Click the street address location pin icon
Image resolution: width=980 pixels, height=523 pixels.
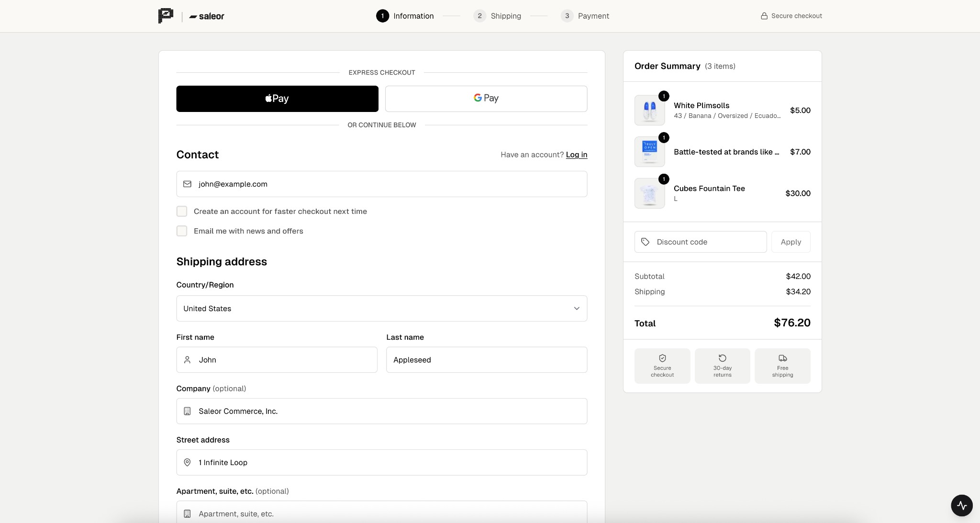188,463
